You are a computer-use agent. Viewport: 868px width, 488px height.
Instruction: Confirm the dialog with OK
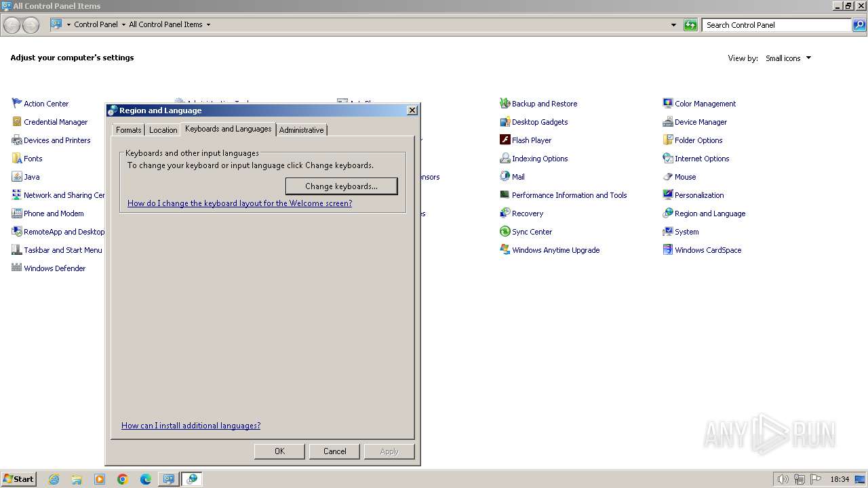279,451
